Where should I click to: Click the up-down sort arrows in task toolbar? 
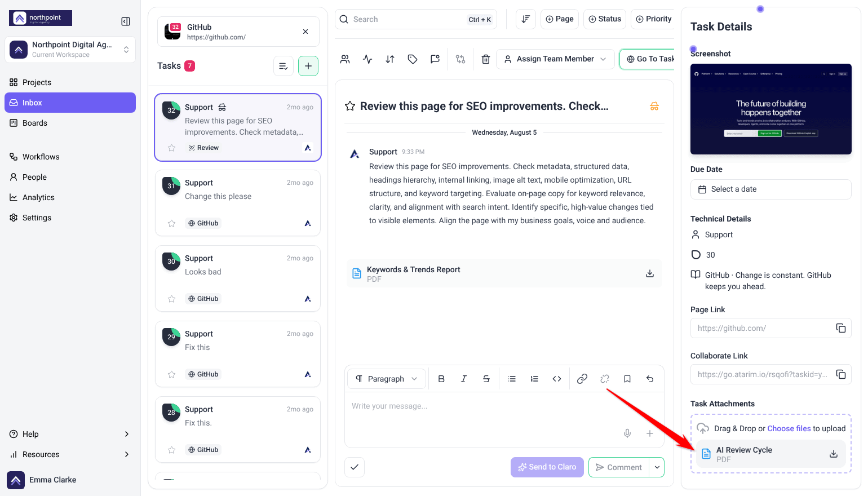pos(390,59)
